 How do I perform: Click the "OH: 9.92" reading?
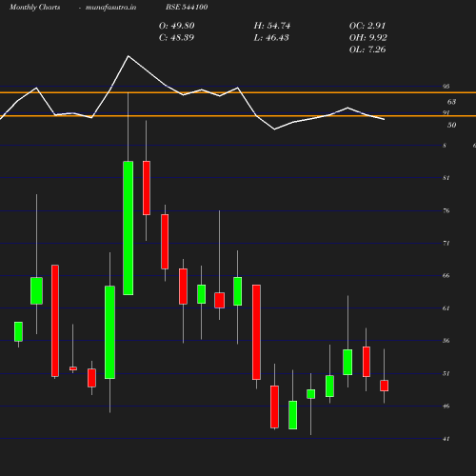[368, 38]
